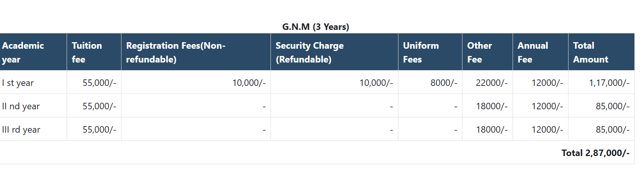
Task: Select second year's 18000/- other fee cell
Action: click(x=492, y=106)
